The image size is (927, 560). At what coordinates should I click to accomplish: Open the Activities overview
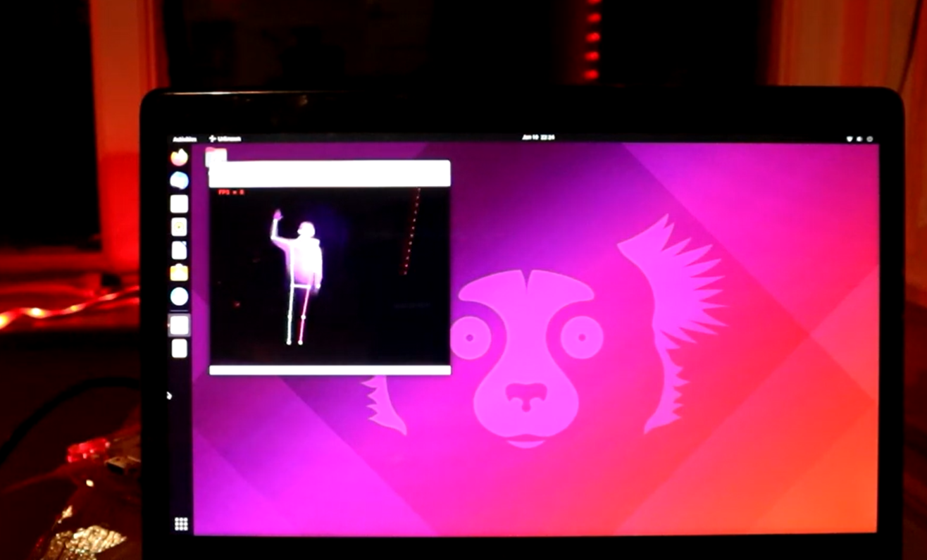click(186, 139)
